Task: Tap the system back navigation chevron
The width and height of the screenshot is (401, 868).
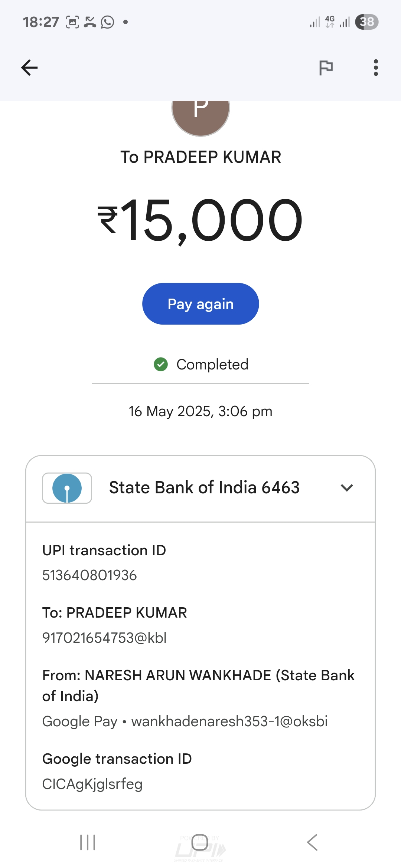Action: tap(312, 842)
